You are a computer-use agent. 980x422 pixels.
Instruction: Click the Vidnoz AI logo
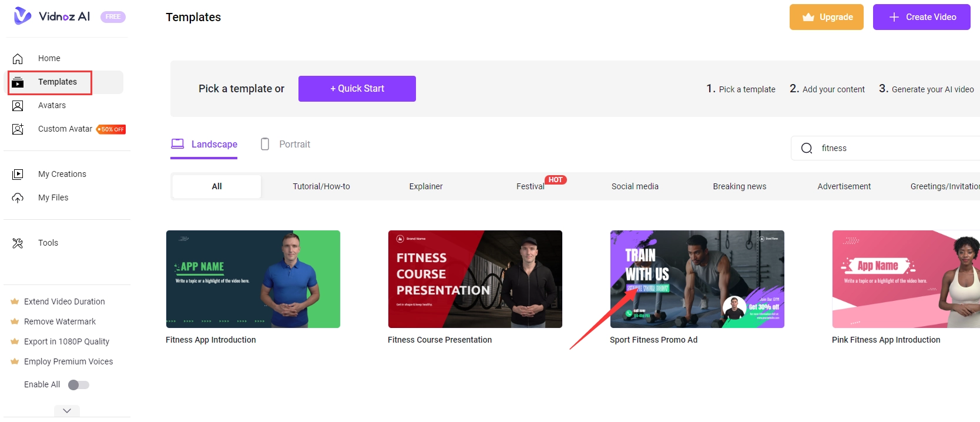click(x=52, y=16)
